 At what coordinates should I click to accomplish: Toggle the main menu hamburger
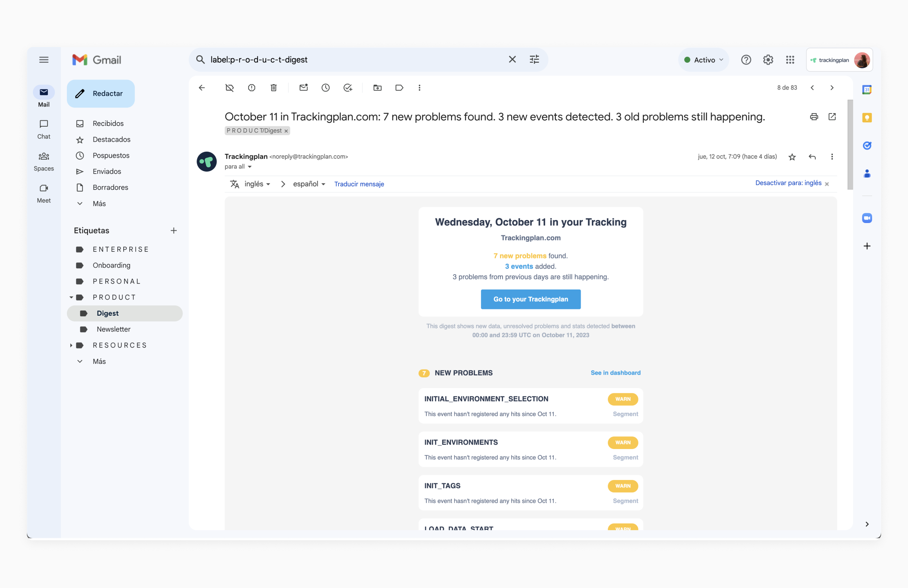43,59
